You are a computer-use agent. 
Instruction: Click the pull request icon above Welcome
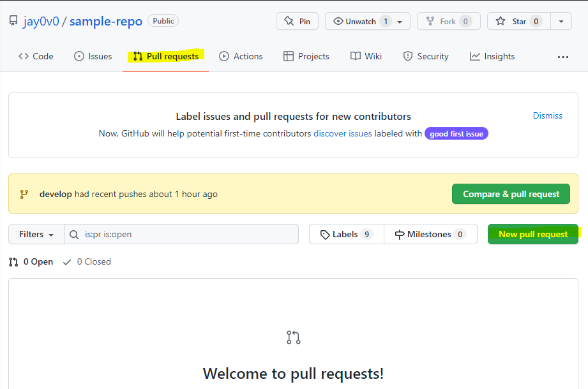[x=294, y=337]
